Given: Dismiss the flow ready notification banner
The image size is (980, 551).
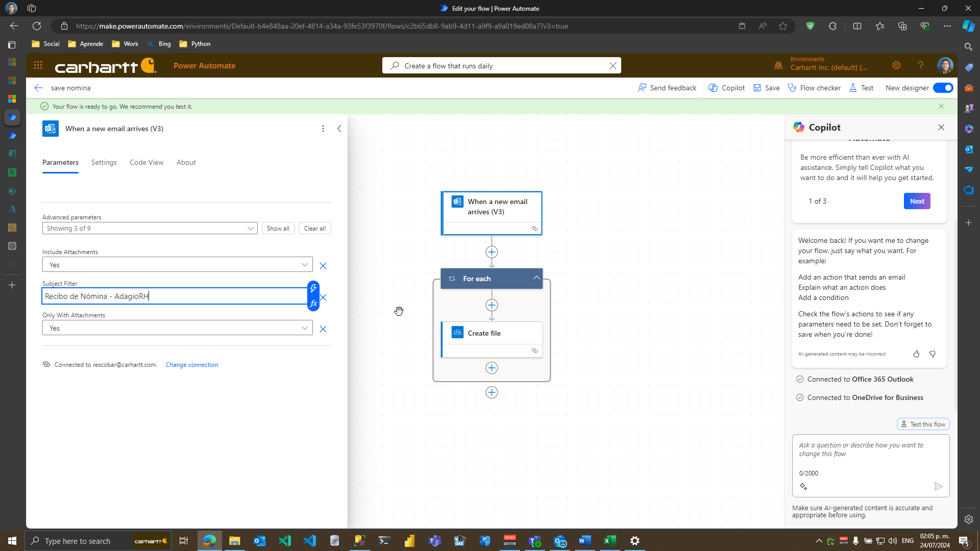Looking at the screenshot, I should [941, 106].
